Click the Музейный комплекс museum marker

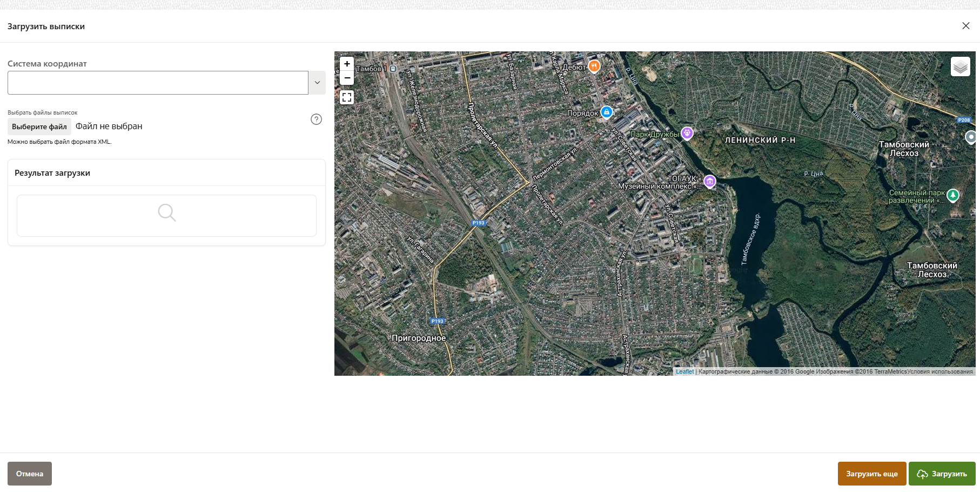[x=710, y=182]
